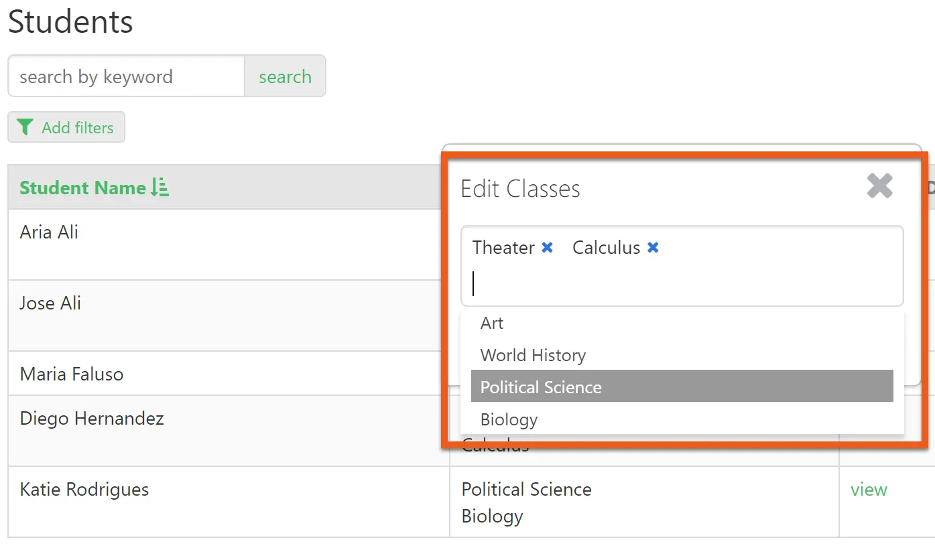
Task: Click the Student Name column header
Action: click(x=82, y=188)
